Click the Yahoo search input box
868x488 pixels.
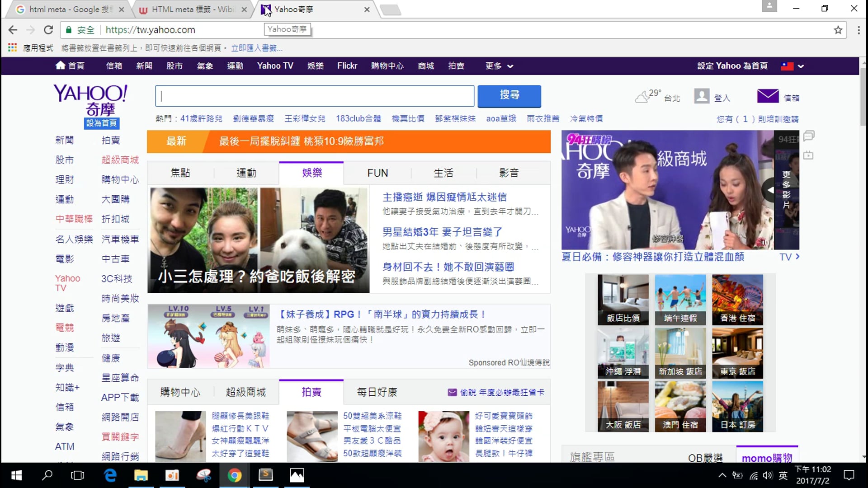(x=315, y=96)
